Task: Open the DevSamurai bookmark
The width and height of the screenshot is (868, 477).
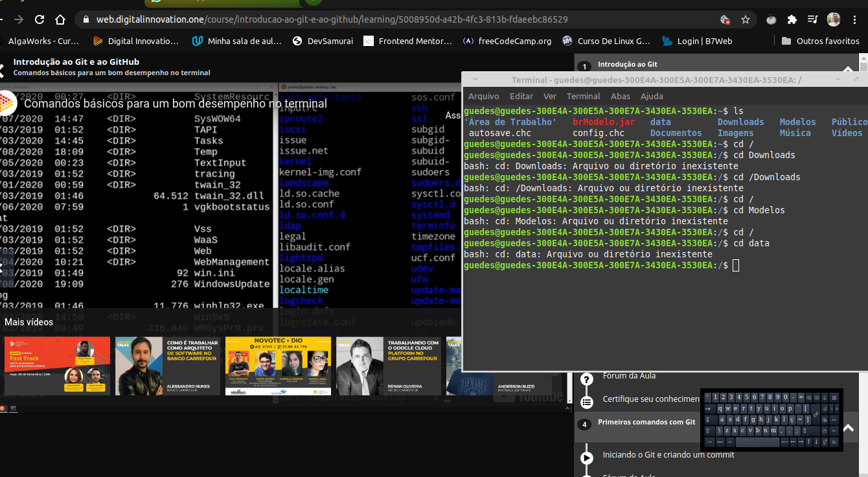Action: (x=323, y=41)
